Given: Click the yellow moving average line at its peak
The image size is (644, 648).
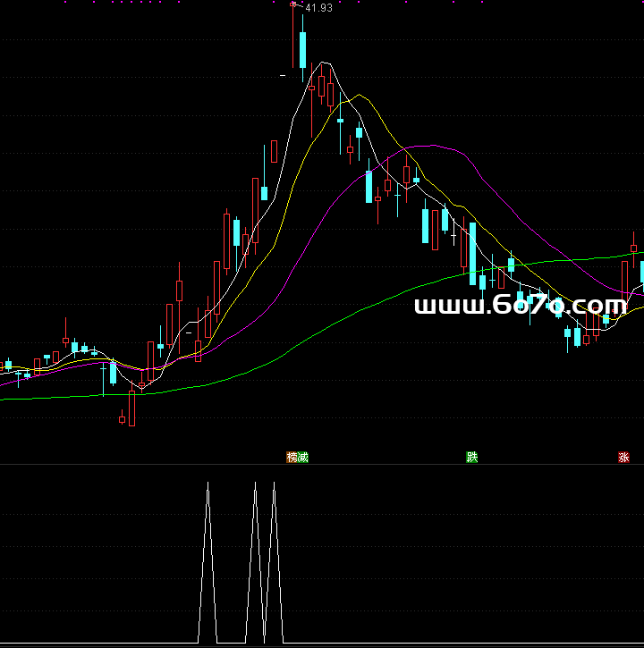Looking at the screenshot, I should click(359, 95).
